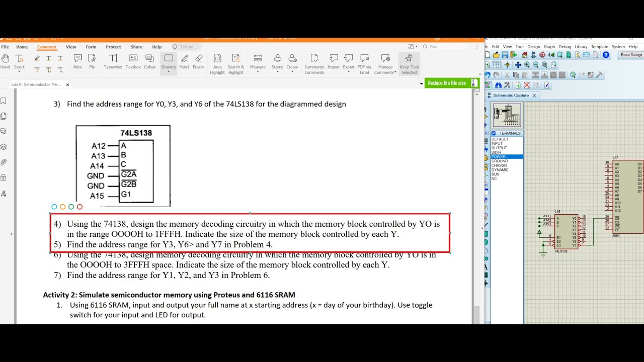Select the Pencil tool

(x=185, y=61)
